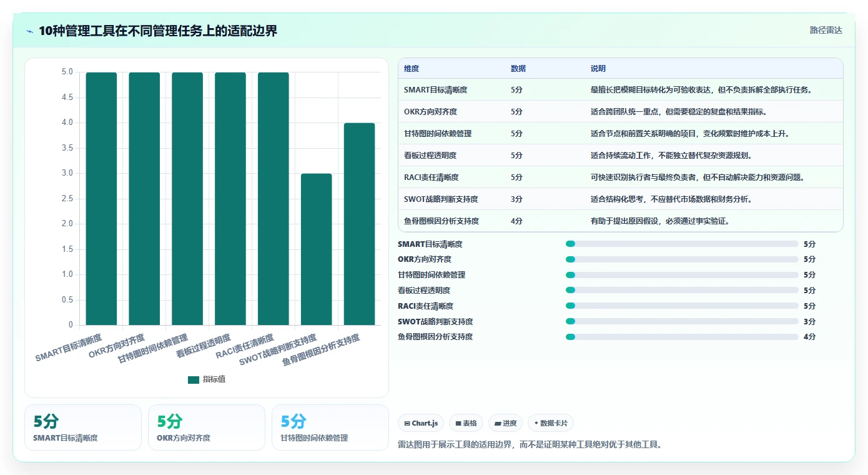This screenshot has width=868, height=475.
Task: Click the RACI责任清晰度 bar in the chart
Action: pyautogui.click(x=274, y=199)
